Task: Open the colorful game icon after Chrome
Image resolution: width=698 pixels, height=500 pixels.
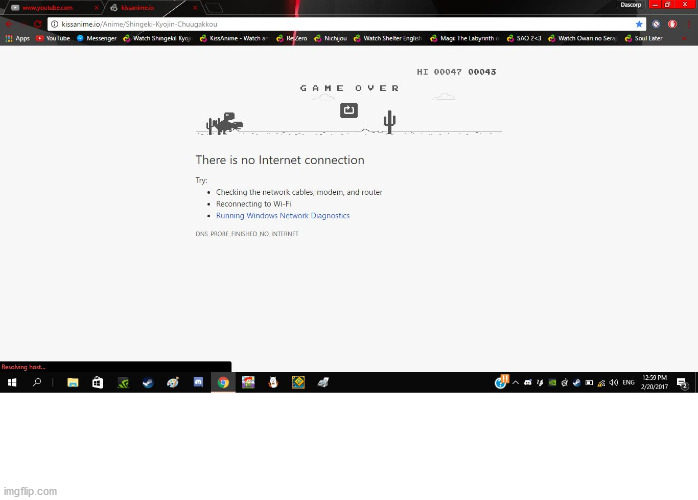Action: click(x=248, y=382)
